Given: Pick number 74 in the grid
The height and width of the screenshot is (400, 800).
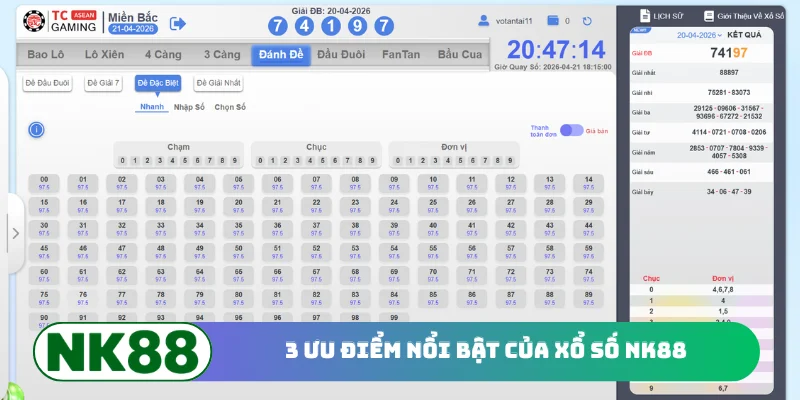Looking at the screenshot, I should click(589, 276).
